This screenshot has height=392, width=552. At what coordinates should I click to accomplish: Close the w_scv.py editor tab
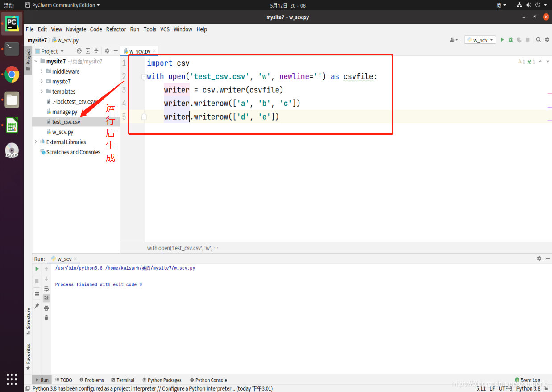pos(154,51)
